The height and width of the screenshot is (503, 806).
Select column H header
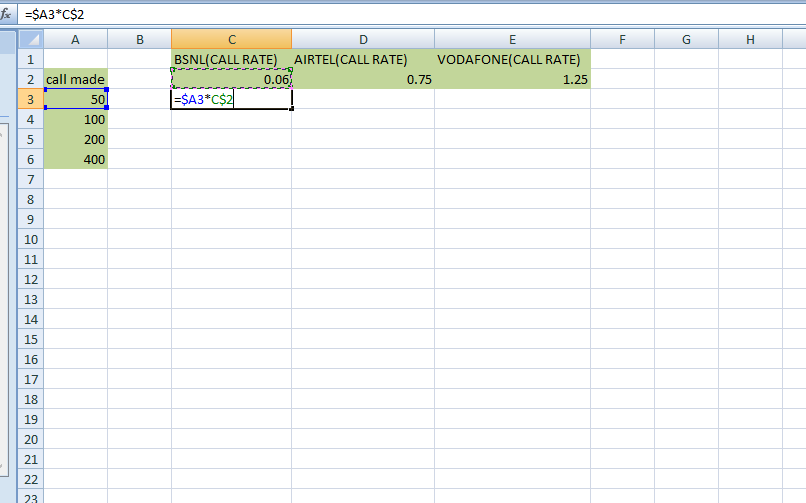[x=750, y=40]
